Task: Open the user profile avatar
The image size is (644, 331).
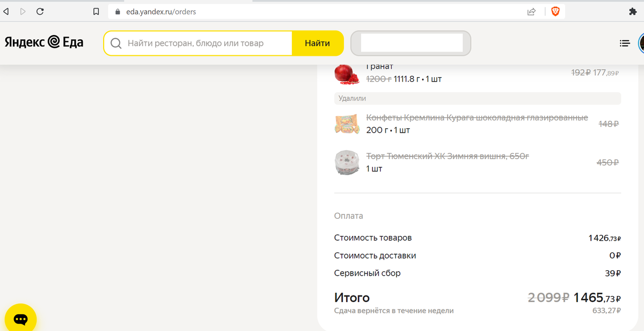Action: pyautogui.click(x=641, y=43)
